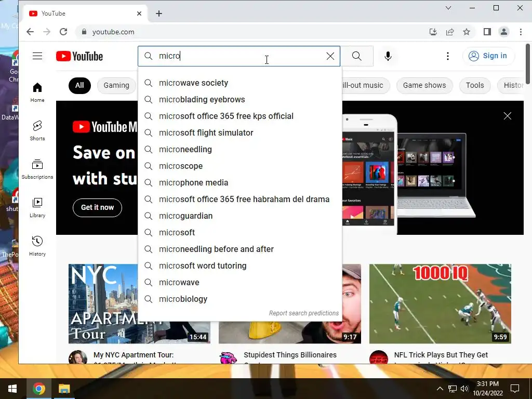Choose suggestion microsoft office 365 free kps official
The image size is (532, 399).
[240, 116]
